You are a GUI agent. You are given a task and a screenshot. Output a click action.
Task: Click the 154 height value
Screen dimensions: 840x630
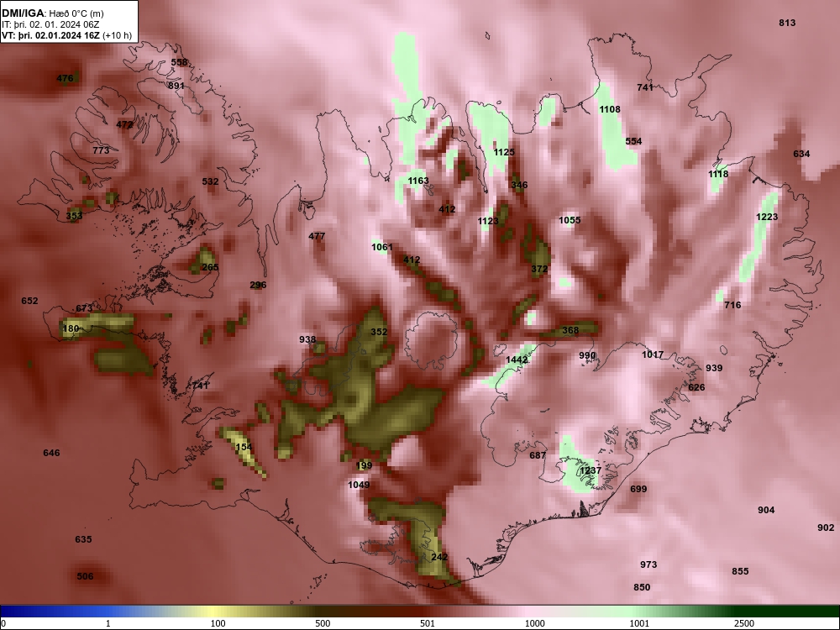244,447
